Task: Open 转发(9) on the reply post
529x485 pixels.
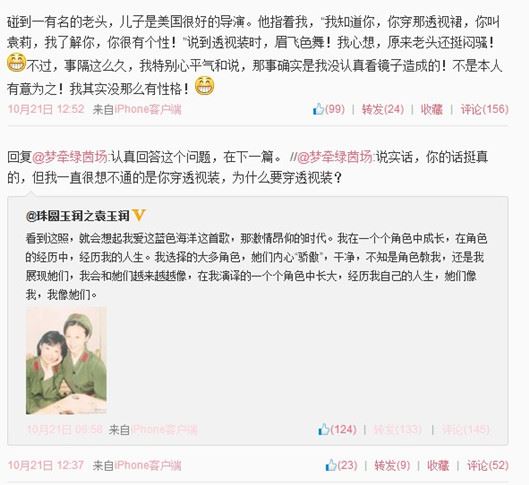Action: (x=392, y=465)
